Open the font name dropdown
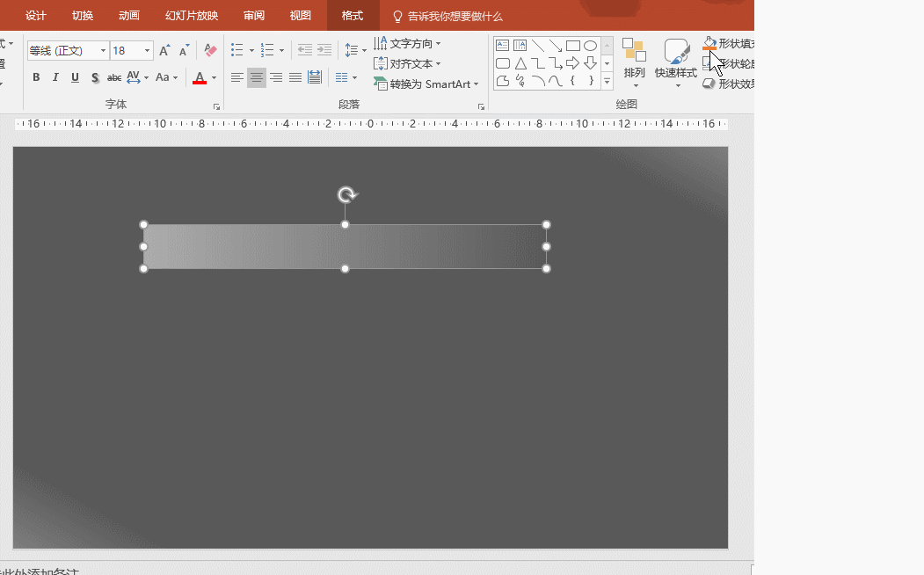Screen dimensions: 924x575 click(103, 51)
